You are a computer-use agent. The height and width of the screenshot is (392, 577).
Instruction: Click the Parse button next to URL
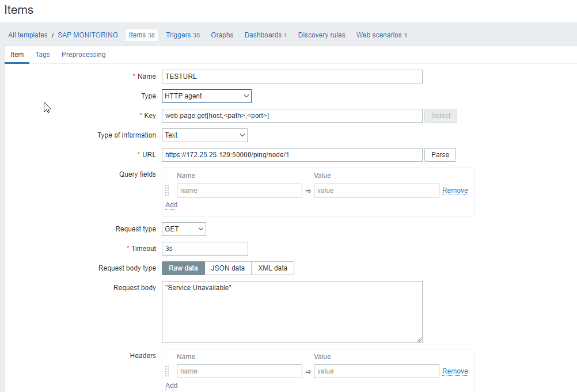click(440, 155)
